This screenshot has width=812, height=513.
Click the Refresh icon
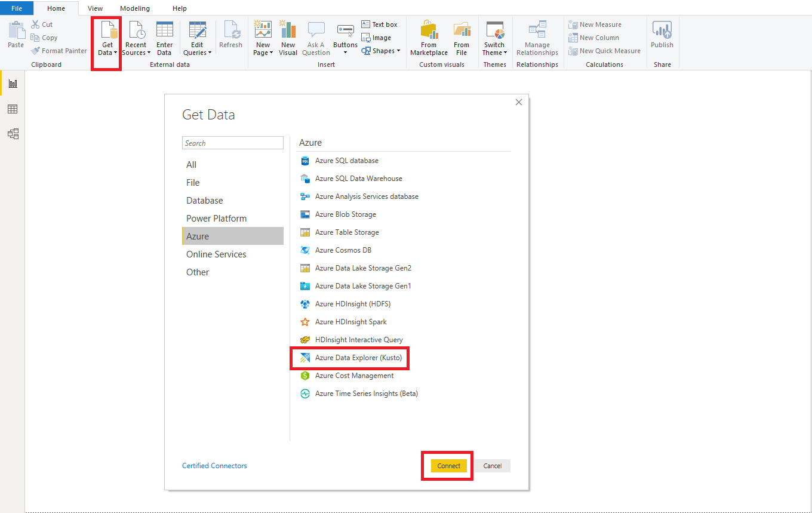click(x=231, y=37)
